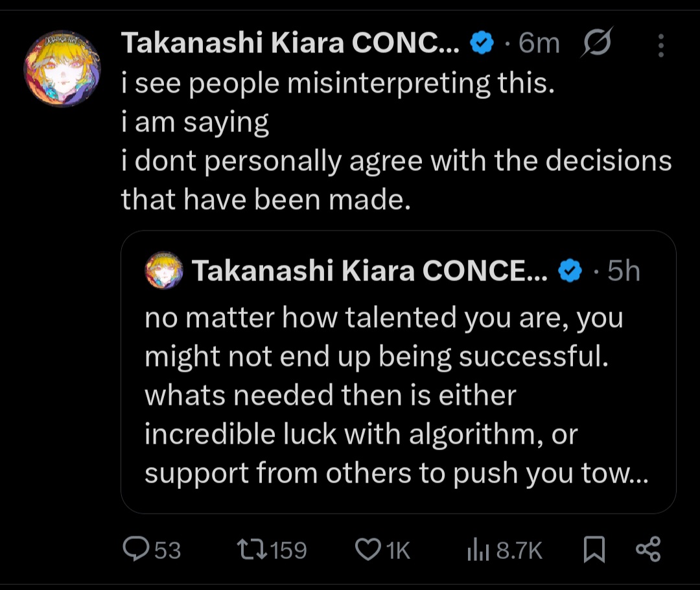The width and height of the screenshot is (700, 590).
Task: Open the large profile avatar of the author
Action: point(62,69)
